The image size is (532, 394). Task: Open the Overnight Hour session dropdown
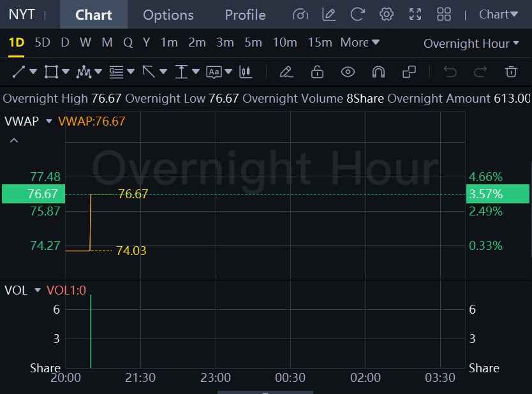coord(471,43)
